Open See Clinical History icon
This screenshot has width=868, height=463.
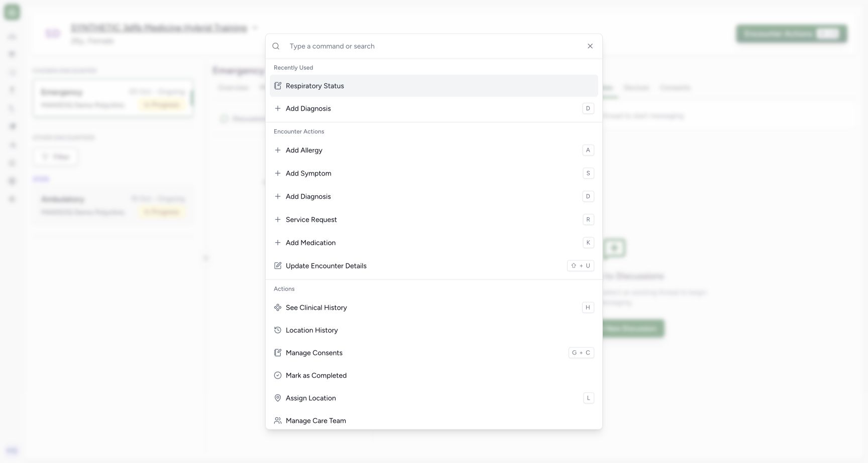(x=278, y=308)
